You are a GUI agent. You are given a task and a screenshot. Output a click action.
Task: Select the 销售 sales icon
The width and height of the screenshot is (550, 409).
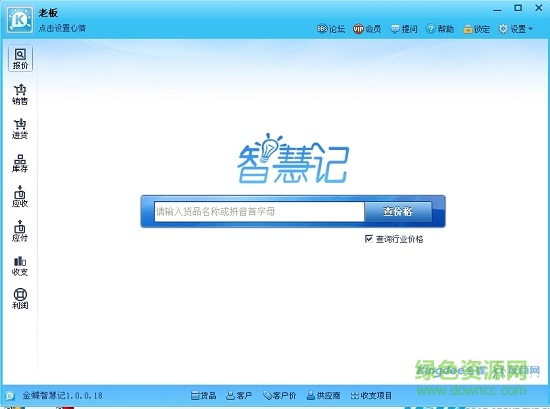pyautogui.click(x=20, y=94)
